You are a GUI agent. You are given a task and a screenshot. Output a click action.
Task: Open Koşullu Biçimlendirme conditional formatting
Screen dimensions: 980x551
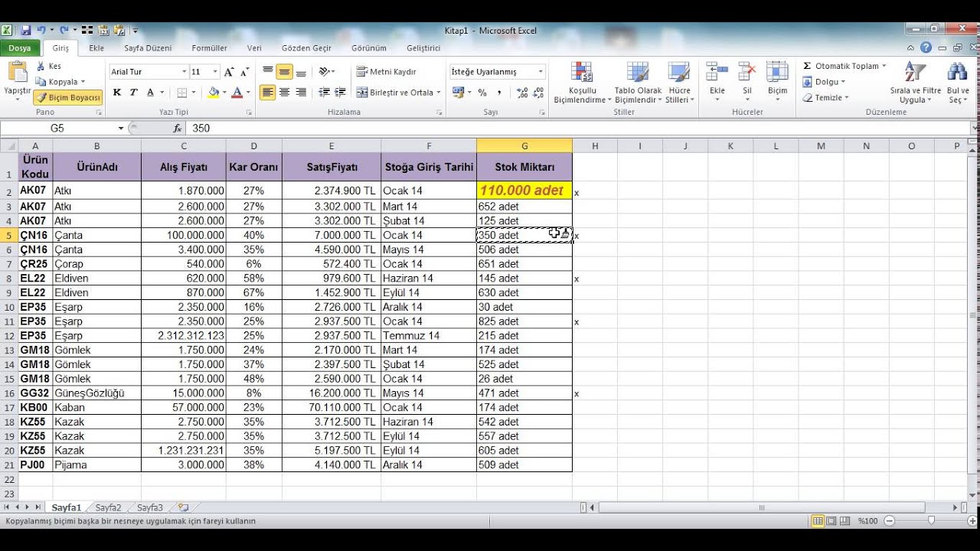582,83
